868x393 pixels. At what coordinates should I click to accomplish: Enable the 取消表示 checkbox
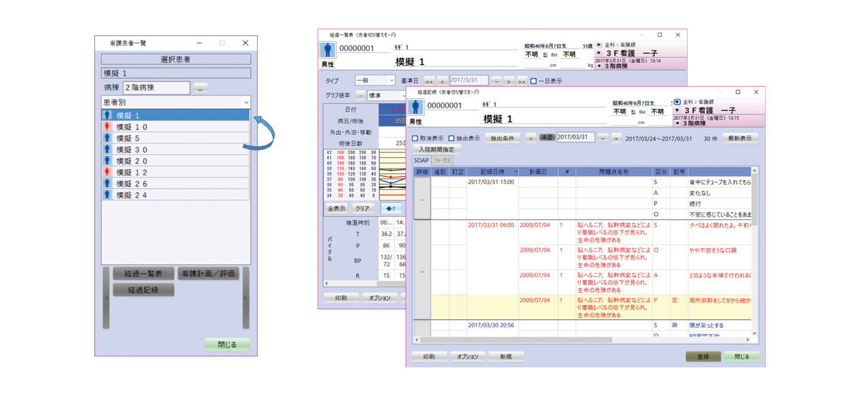(x=416, y=138)
